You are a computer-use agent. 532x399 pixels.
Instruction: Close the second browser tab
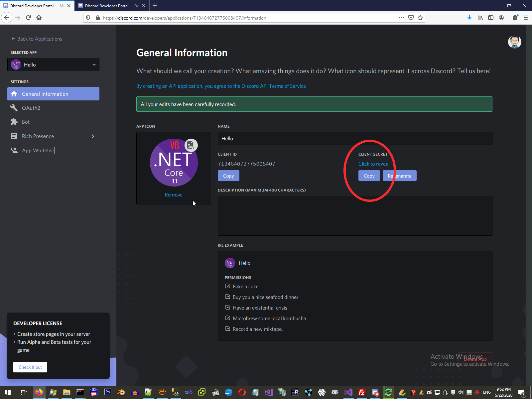click(x=144, y=6)
